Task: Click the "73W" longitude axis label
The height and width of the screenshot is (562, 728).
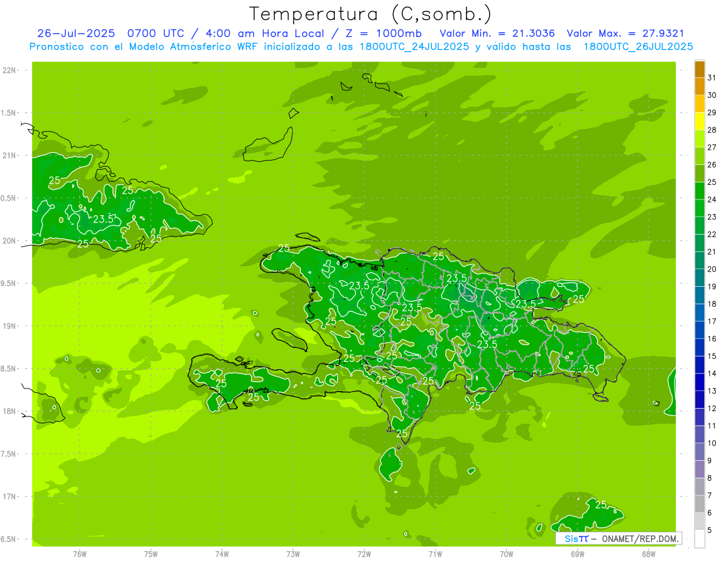Action: (x=293, y=554)
